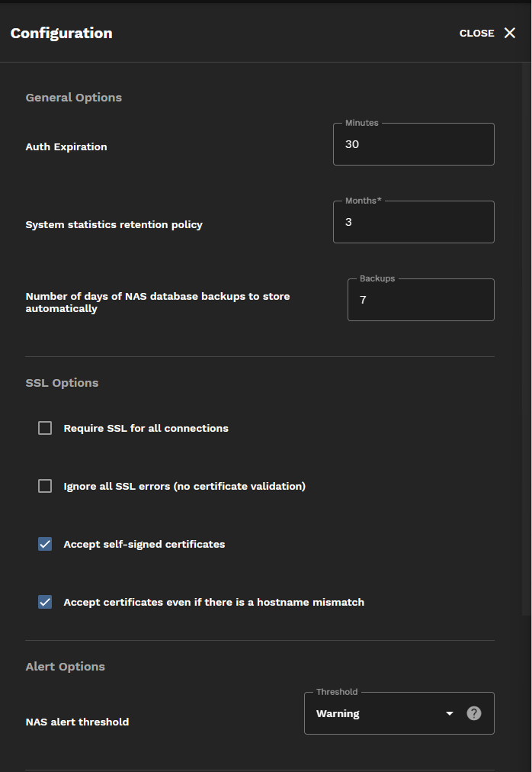This screenshot has width=532, height=772.
Task: Click the CLOSE button
Action: point(476,33)
